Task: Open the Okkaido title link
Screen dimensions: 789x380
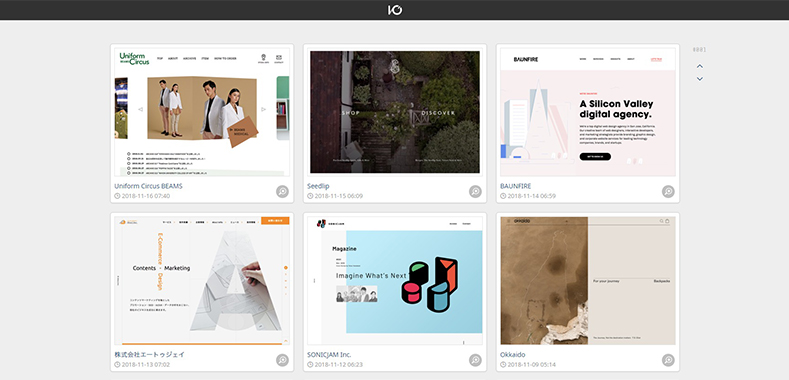Action: [513, 355]
